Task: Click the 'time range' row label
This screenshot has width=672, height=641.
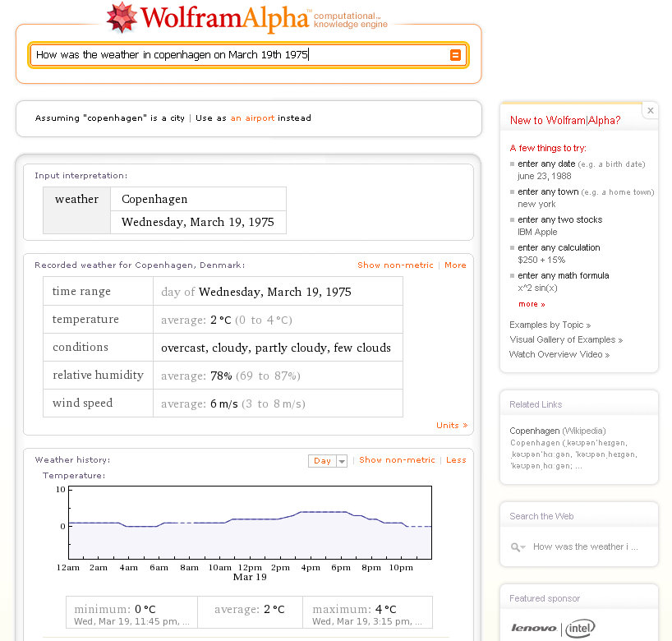Action: (x=81, y=291)
